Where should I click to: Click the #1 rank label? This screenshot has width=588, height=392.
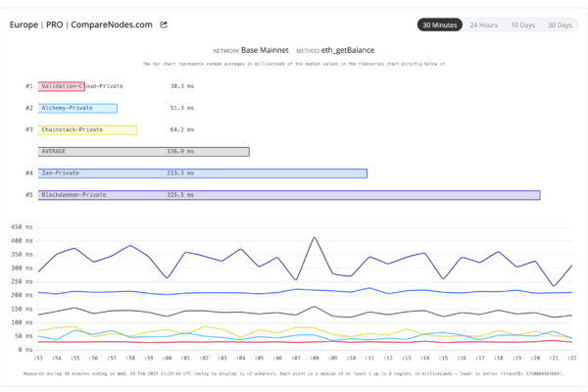[x=28, y=86]
